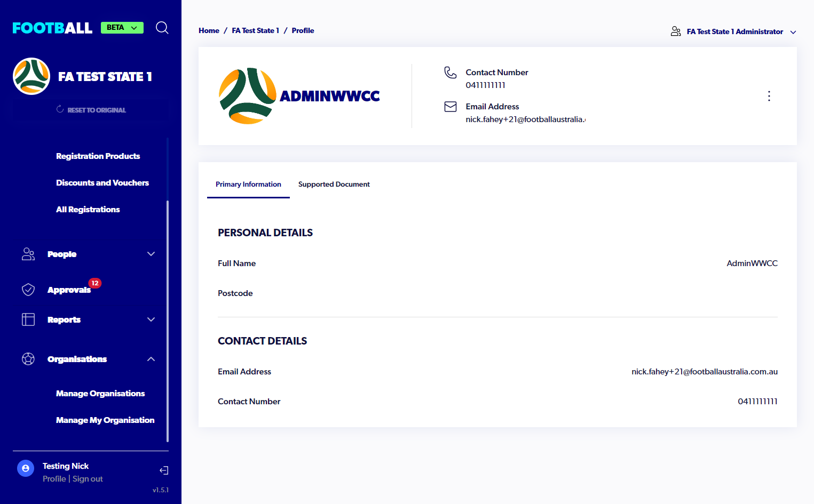Click the email envelope icon

451,107
